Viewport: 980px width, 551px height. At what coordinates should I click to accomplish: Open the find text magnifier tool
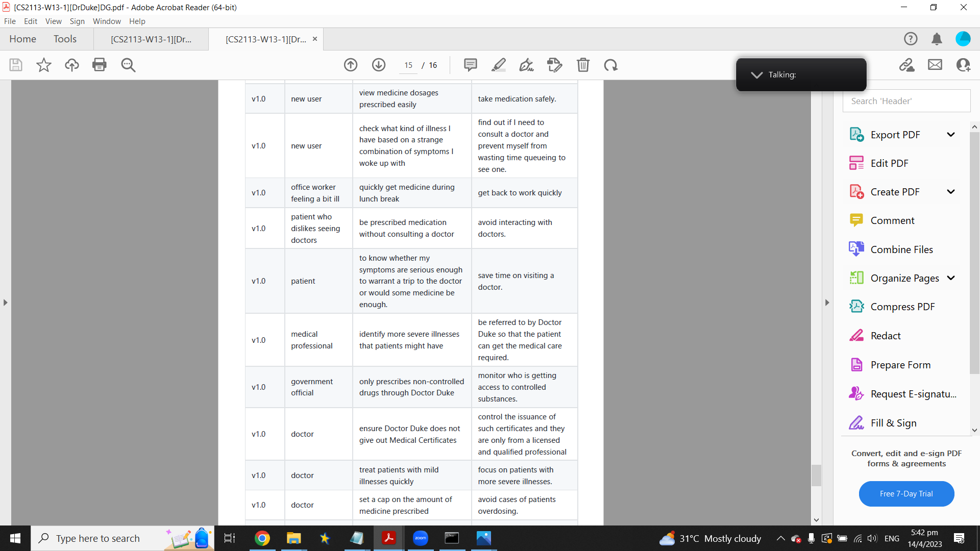click(x=128, y=65)
